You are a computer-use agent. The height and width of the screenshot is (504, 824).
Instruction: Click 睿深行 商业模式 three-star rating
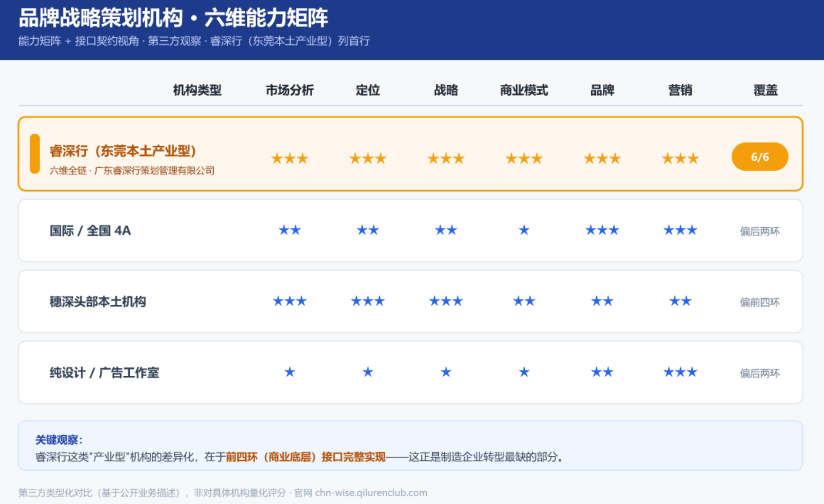[524, 159]
